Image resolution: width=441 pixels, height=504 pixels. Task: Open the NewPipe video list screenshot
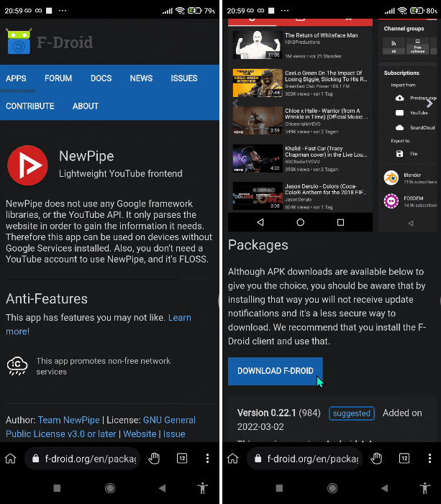point(300,124)
